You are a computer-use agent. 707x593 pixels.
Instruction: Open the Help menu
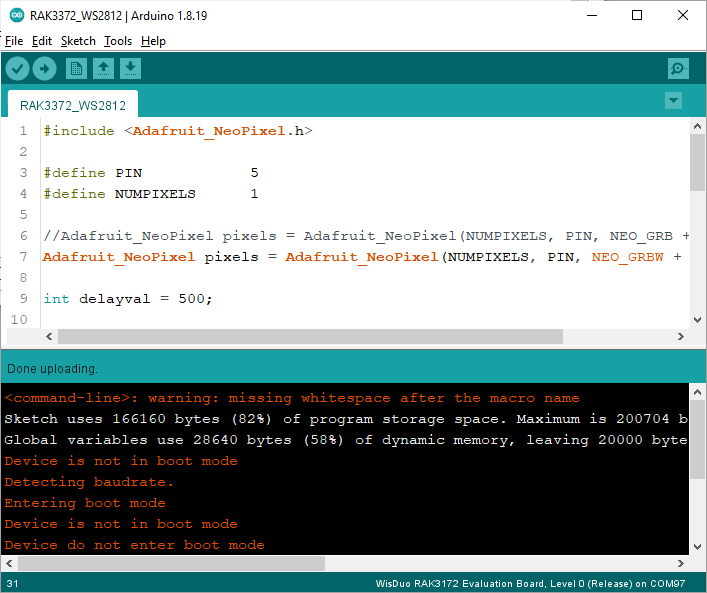point(153,41)
